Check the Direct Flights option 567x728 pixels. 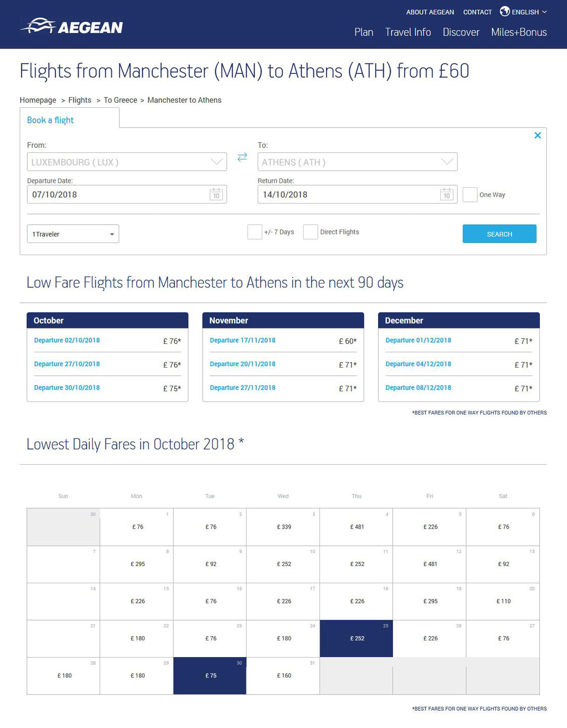(310, 232)
